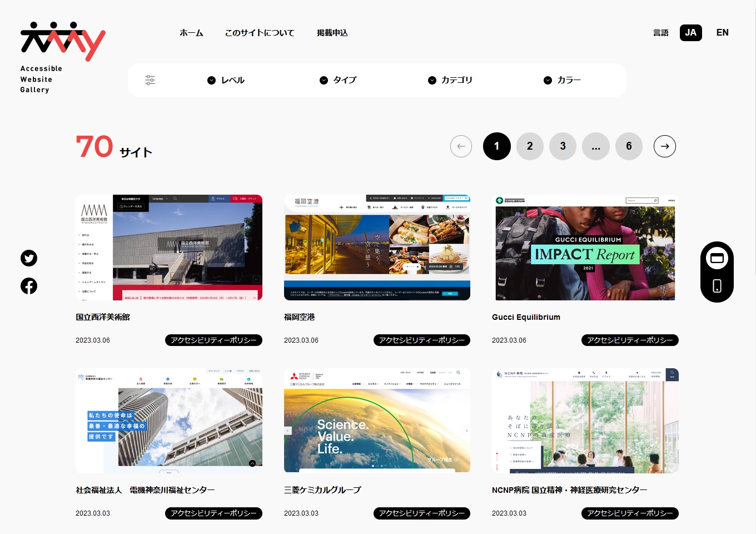Click アクセシビリティーポリシー tag under 国立西洋美術館
This screenshot has height=534, width=756.
[x=213, y=340]
